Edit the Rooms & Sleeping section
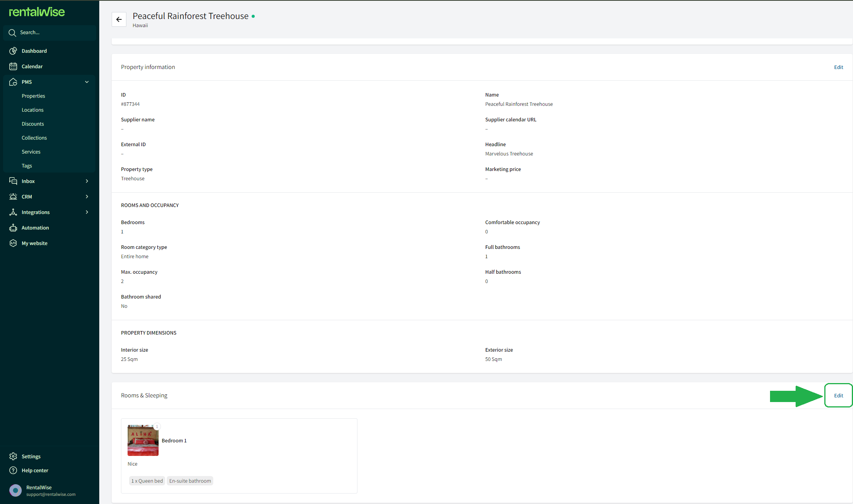 (838, 395)
